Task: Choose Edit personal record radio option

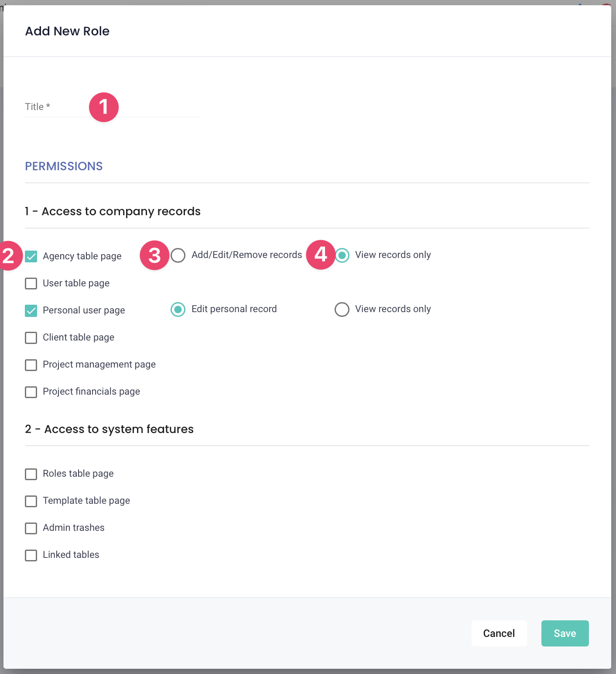Action: coord(178,309)
